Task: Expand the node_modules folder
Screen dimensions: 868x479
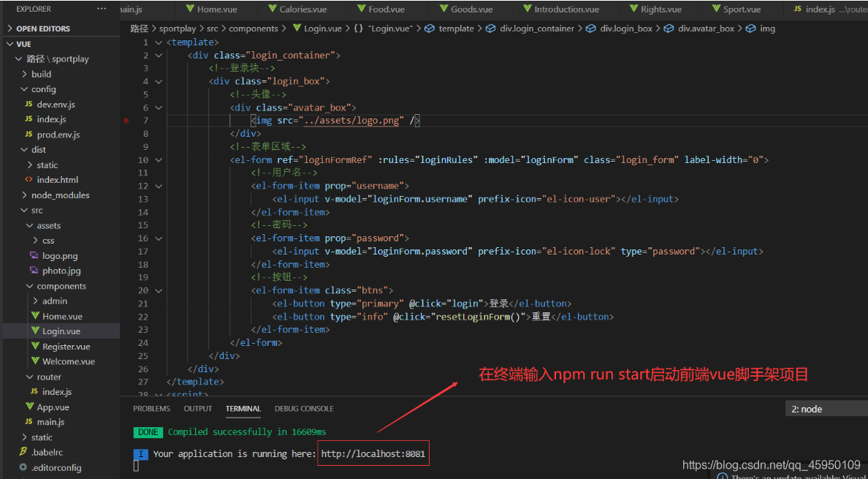Action: [x=24, y=195]
